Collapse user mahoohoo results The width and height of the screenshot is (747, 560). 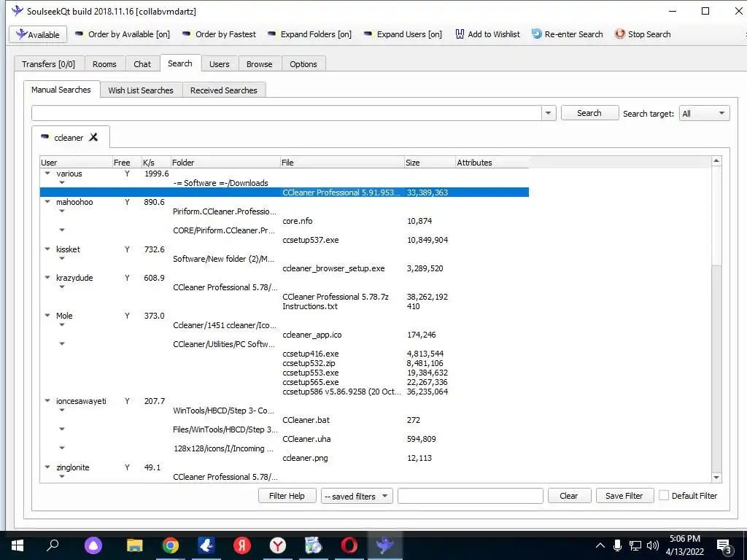pos(47,202)
